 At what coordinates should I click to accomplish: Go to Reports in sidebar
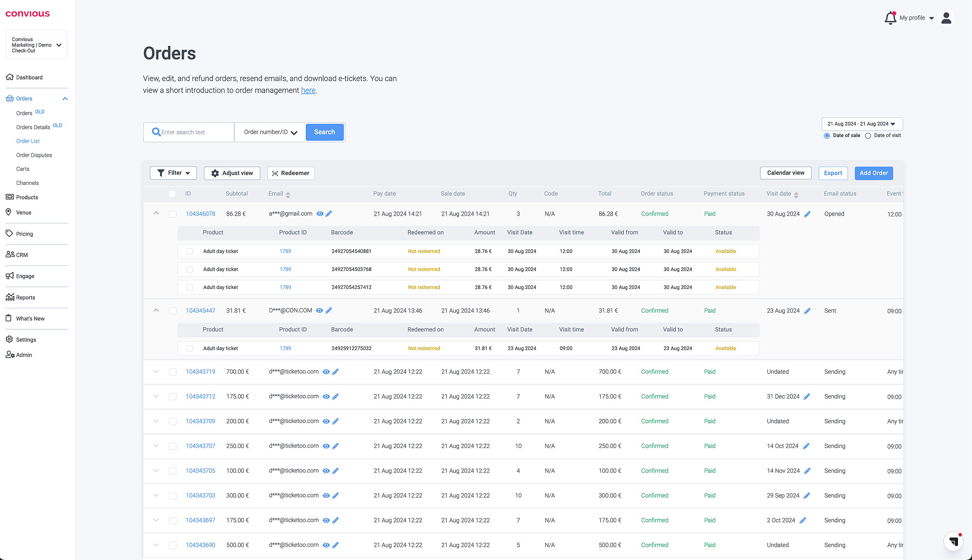click(25, 297)
